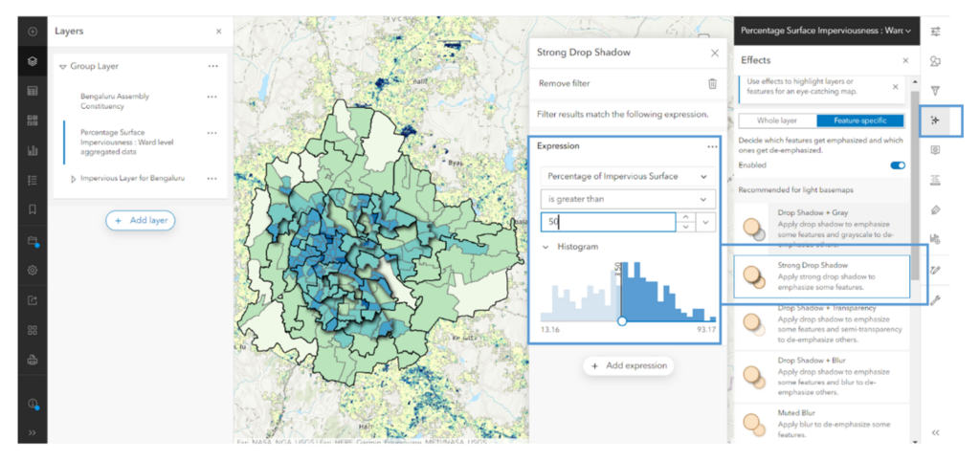Viewport: 980px width, 461px height.
Task: Open the Map properties gear icon
Action: pyautogui.click(x=33, y=270)
